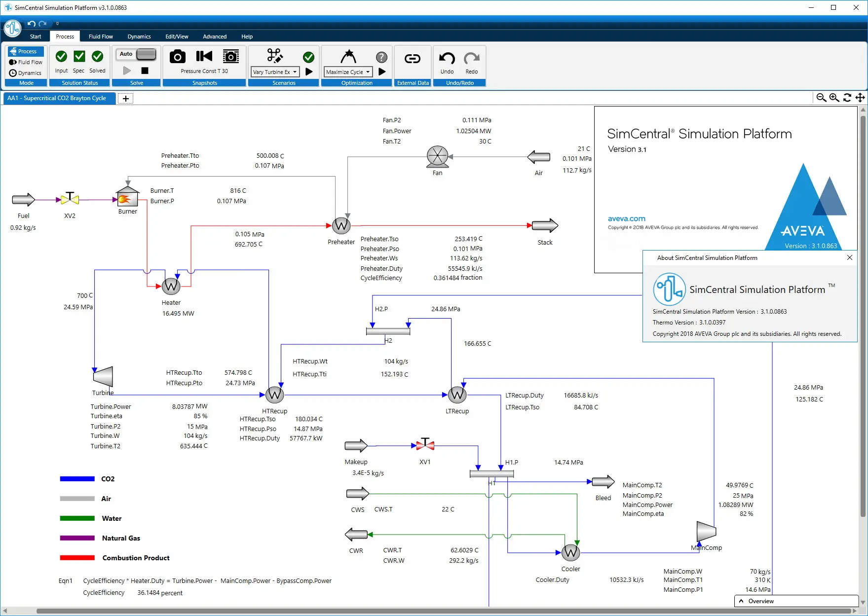Open the Dynamics ribbon tab
Screen dimensions: 868x616
tap(139, 36)
